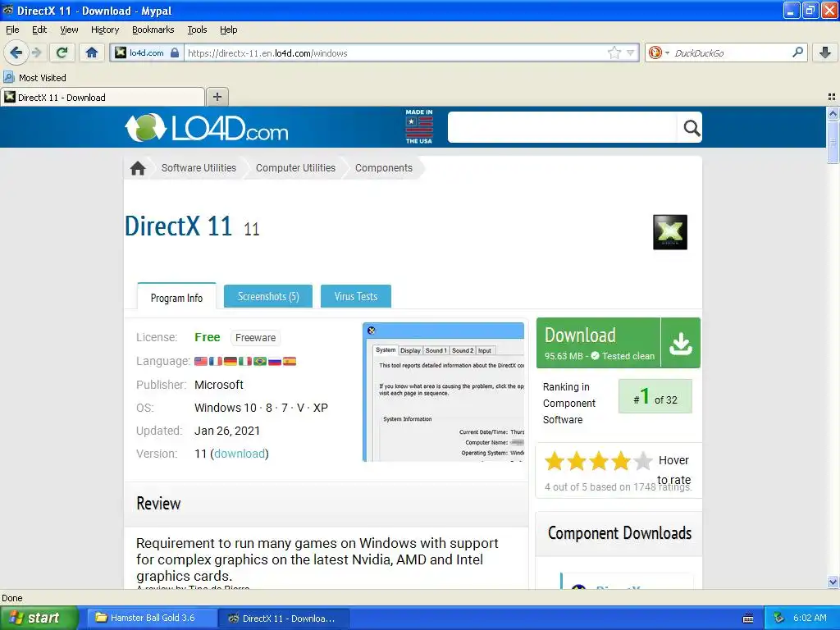840x630 pixels.
Task: Click the system tray clock 6:02 AM
Action: tap(810, 618)
